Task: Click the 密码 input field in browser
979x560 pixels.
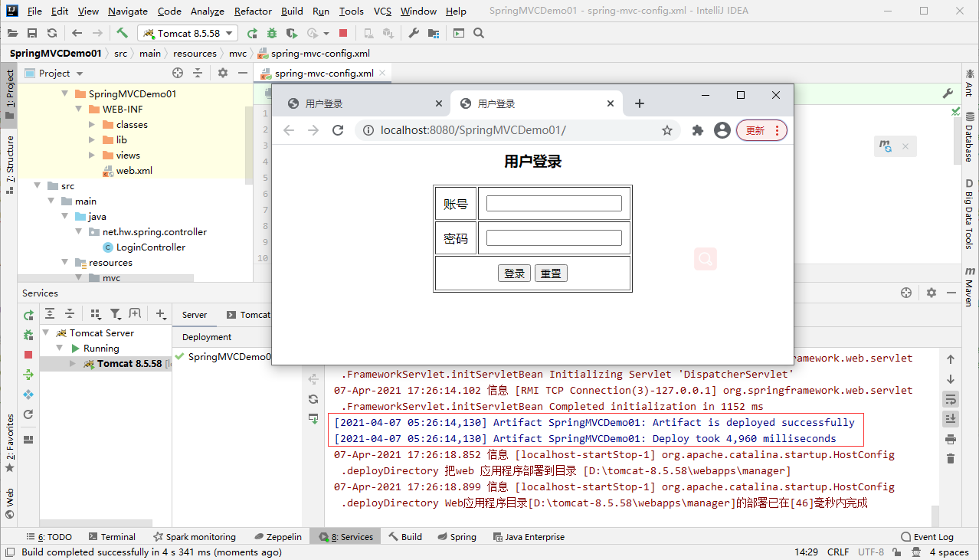Action: 554,238
